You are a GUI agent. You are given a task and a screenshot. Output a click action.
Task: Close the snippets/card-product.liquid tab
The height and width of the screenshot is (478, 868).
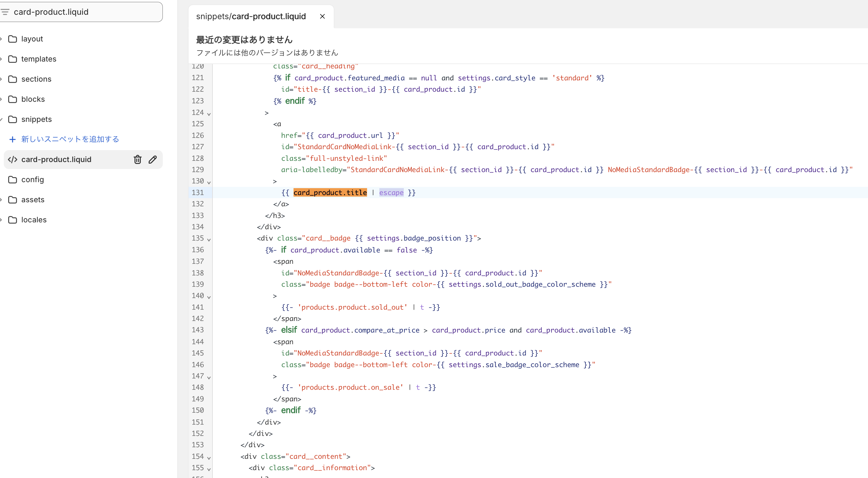[322, 16]
